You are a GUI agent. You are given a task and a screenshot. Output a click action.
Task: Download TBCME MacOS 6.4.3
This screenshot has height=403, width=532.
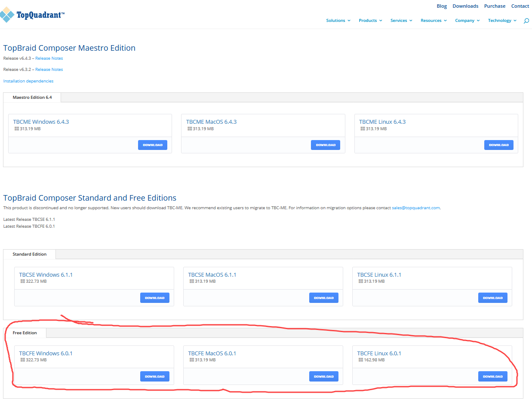coord(326,145)
